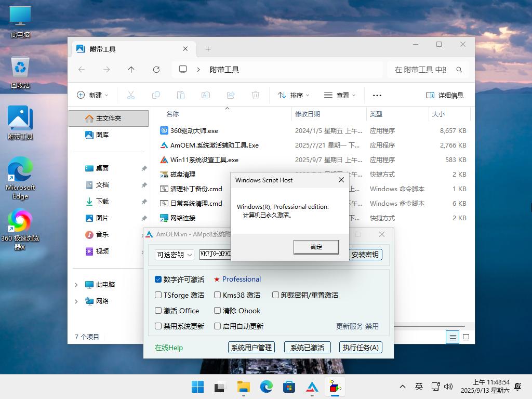Open more options three dots menu

(x=377, y=96)
